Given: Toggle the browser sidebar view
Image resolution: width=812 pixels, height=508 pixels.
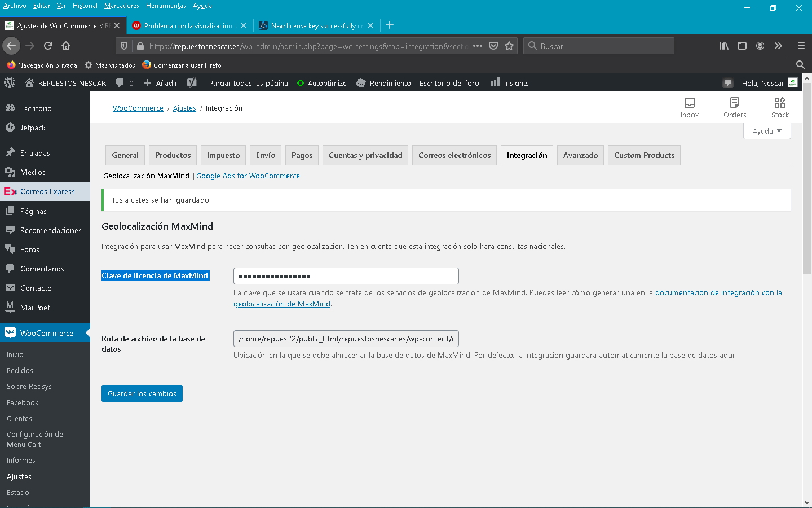Looking at the screenshot, I should click(x=742, y=46).
